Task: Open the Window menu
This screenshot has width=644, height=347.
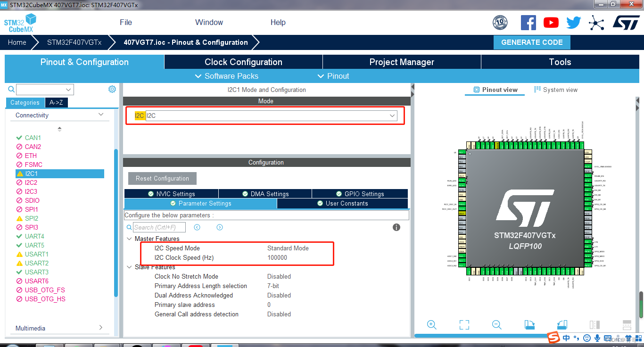Action: [209, 22]
